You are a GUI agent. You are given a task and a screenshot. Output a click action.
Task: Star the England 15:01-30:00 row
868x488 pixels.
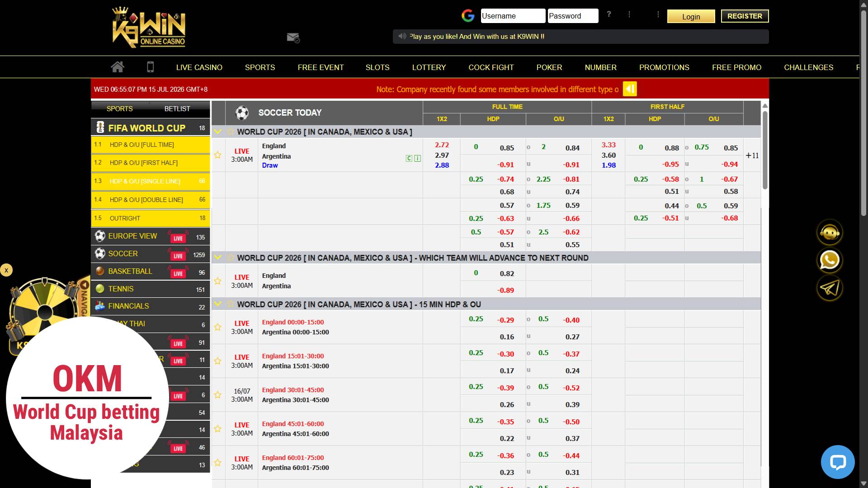click(x=218, y=361)
